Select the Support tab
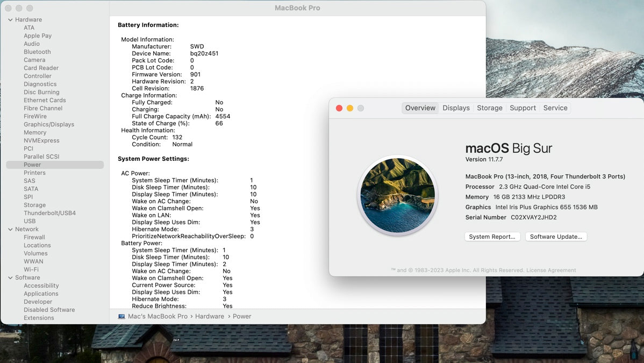Image resolution: width=644 pixels, height=363 pixels. point(523,108)
